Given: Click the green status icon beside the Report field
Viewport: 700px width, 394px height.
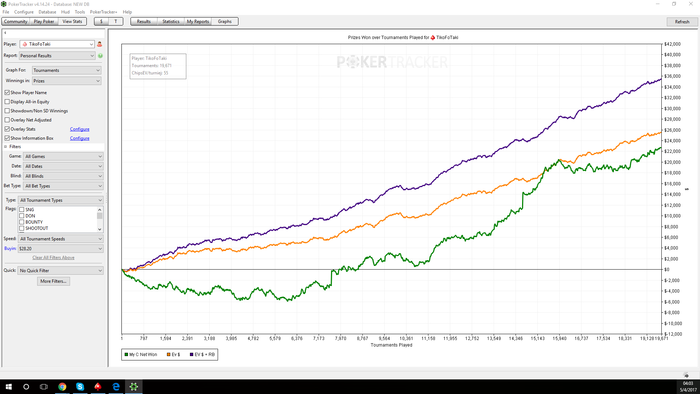Looking at the screenshot, I should (x=100, y=56).
